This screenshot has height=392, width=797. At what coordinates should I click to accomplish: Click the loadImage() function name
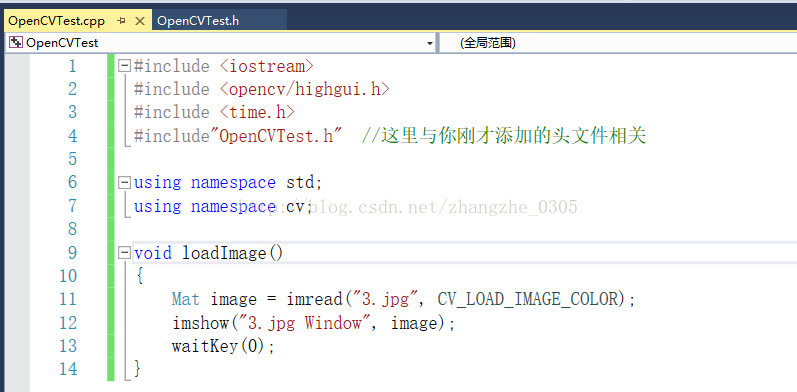coord(232,253)
